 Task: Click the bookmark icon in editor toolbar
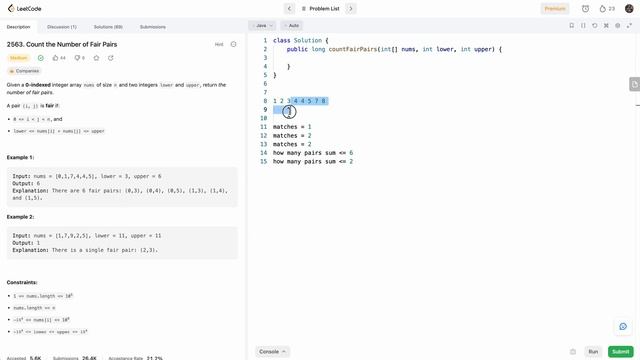[571, 26]
